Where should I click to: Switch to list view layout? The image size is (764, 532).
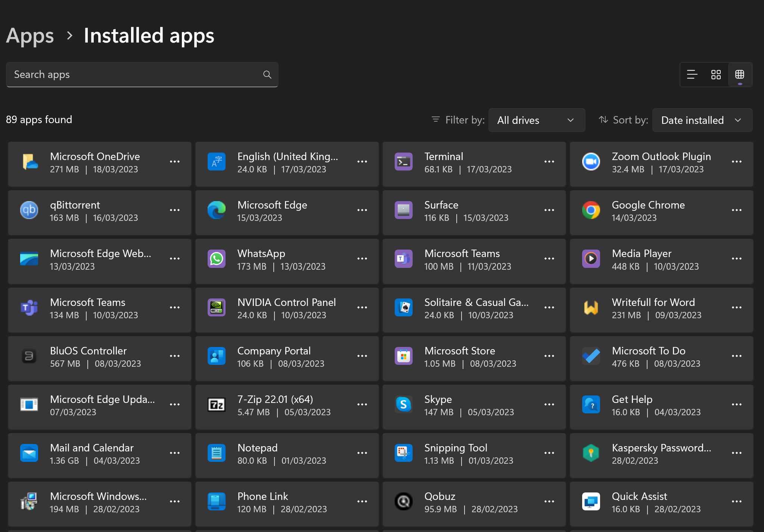pyautogui.click(x=692, y=75)
